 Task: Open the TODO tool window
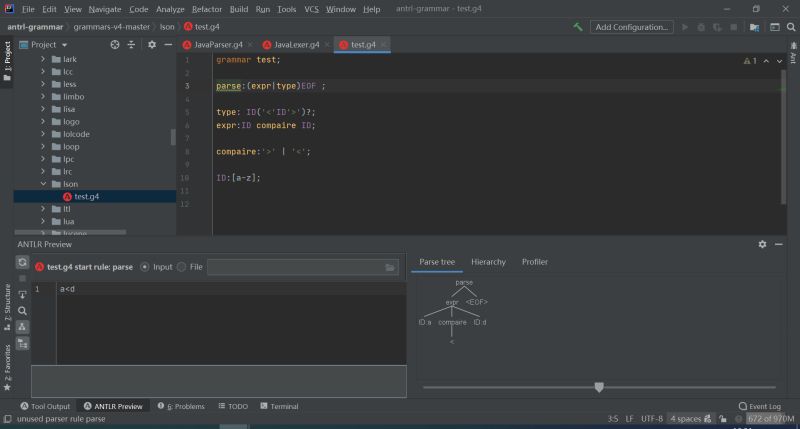tap(233, 406)
